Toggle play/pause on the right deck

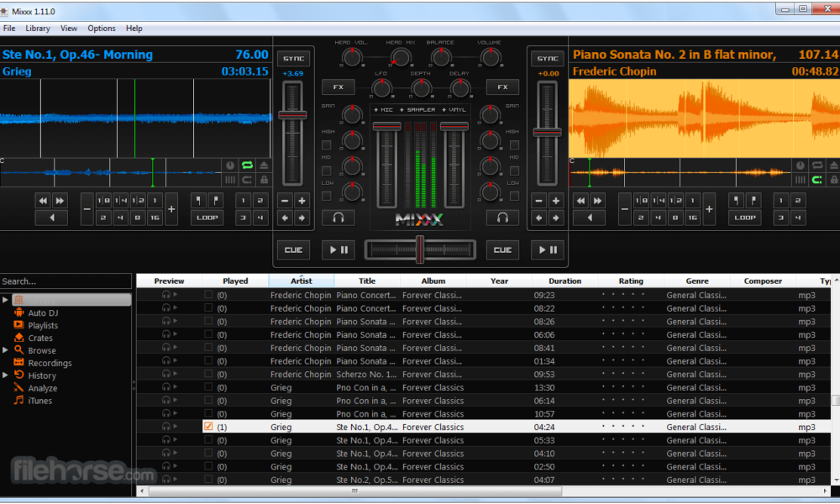point(548,249)
